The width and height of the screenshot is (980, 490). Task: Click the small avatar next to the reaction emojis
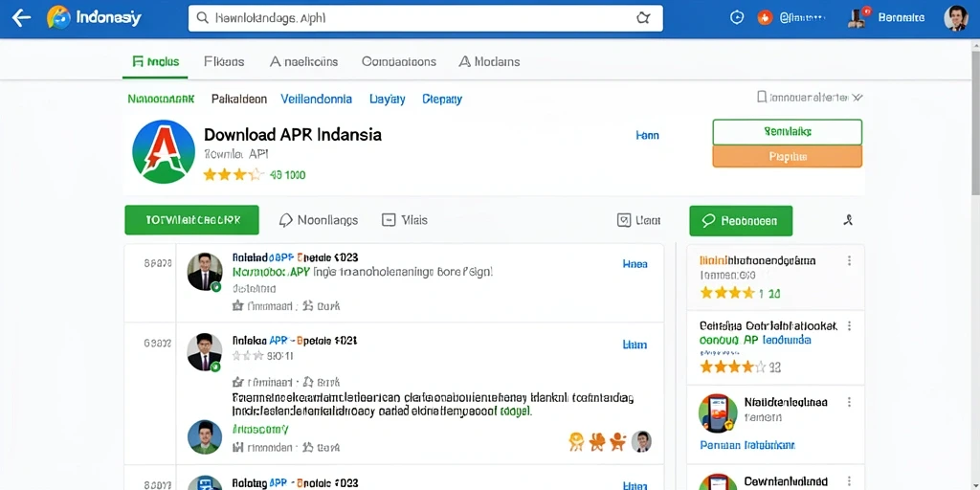coord(641,441)
